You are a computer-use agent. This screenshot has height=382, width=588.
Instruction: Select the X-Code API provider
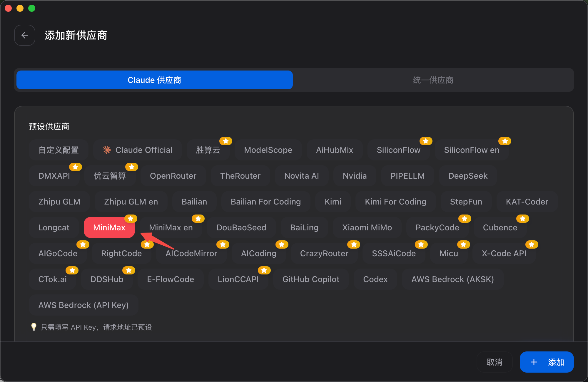(504, 253)
